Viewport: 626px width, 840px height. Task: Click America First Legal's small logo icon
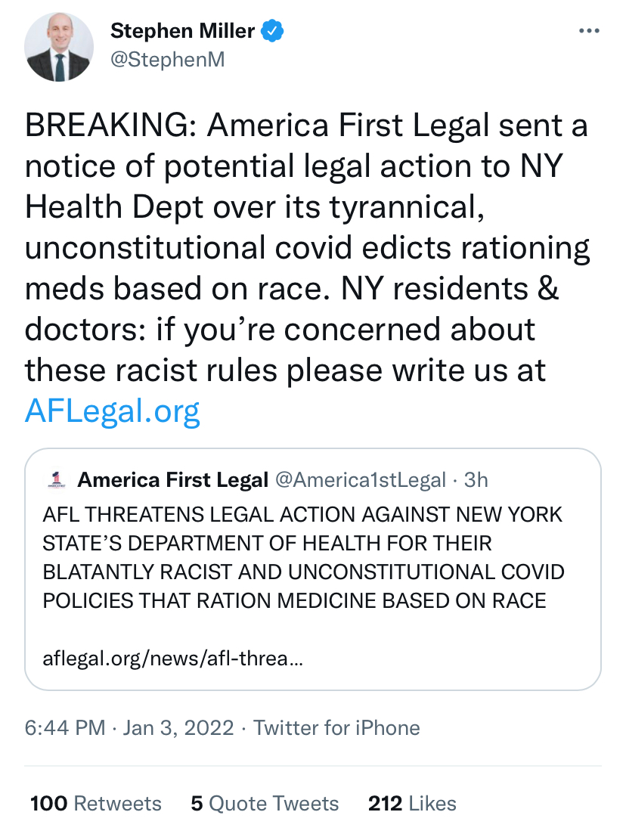[55, 479]
